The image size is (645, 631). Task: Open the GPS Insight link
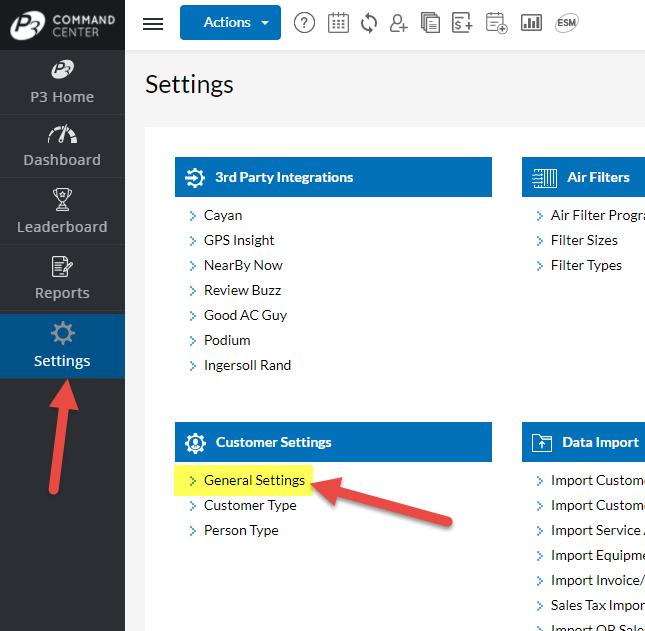(x=239, y=241)
